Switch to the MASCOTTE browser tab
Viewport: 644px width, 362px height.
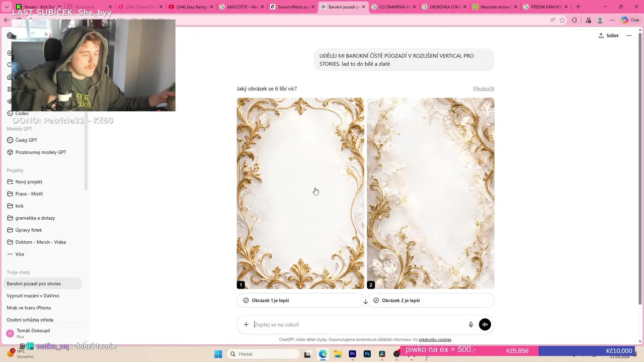[242, 7]
